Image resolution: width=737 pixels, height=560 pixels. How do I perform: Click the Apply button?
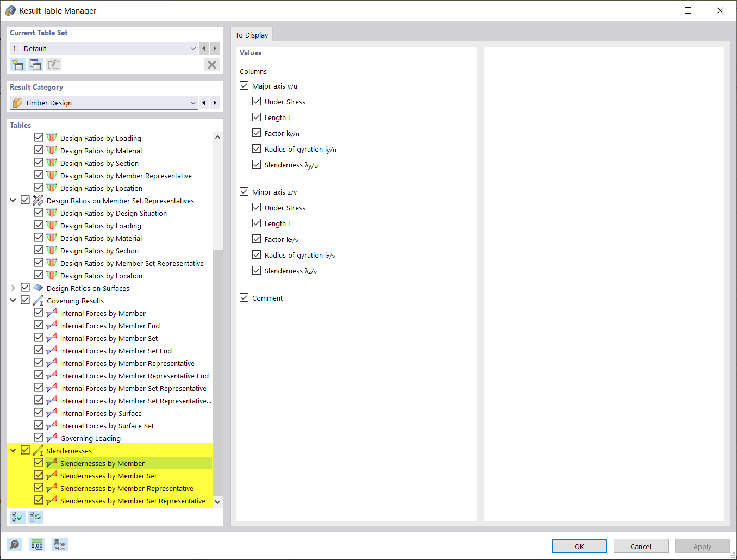(702, 546)
